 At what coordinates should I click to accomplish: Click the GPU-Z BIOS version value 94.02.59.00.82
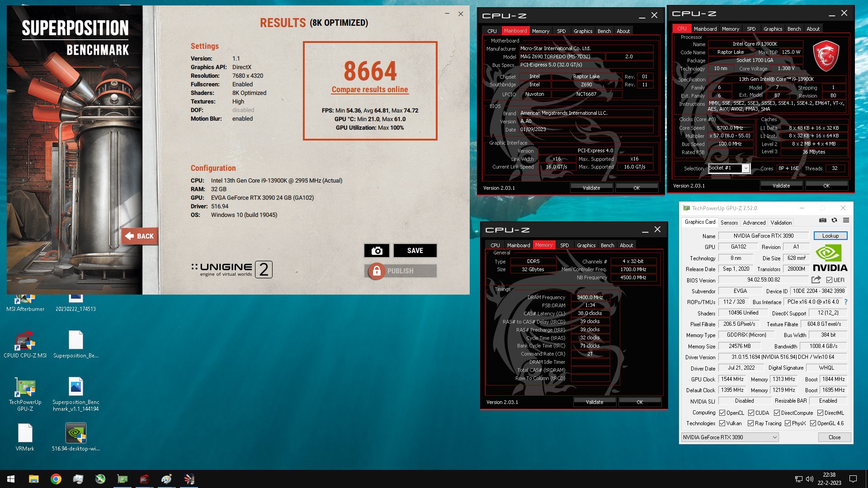pyautogui.click(x=763, y=280)
